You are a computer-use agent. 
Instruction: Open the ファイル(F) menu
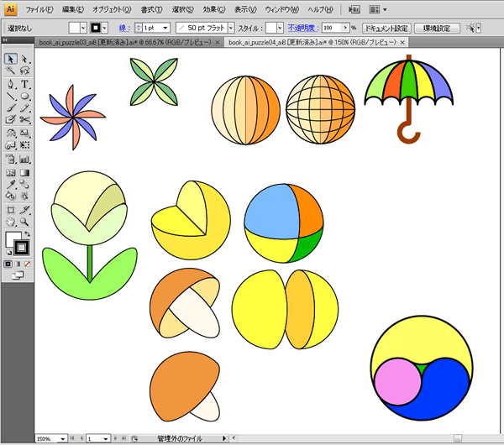click(x=39, y=9)
